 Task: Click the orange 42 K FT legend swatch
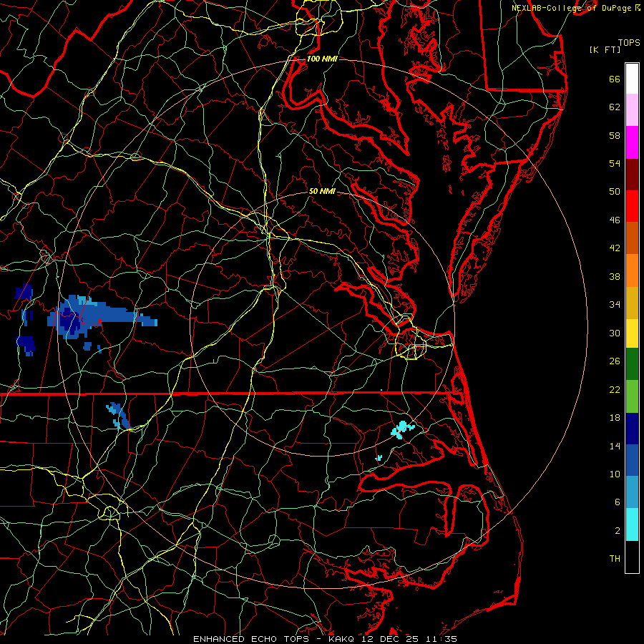click(632, 270)
